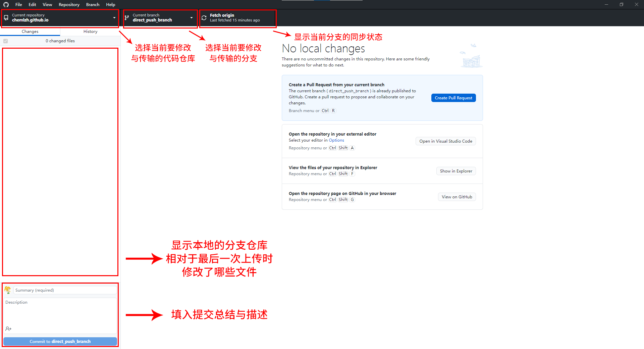Image resolution: width=644 pixels, height=349 pixels.
Task: Open the Help menu
Action: 111,5
